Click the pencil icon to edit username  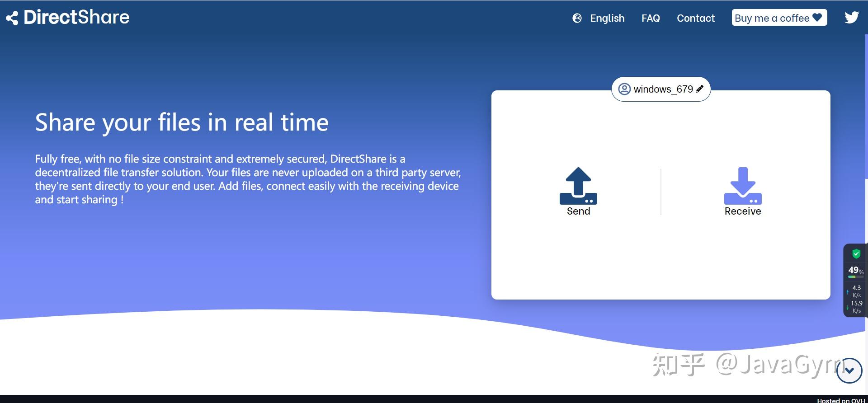(x=700, y=89)
